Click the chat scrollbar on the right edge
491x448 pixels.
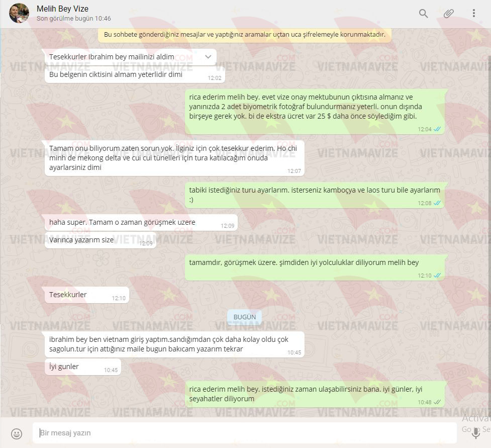(x=489, y=219)
